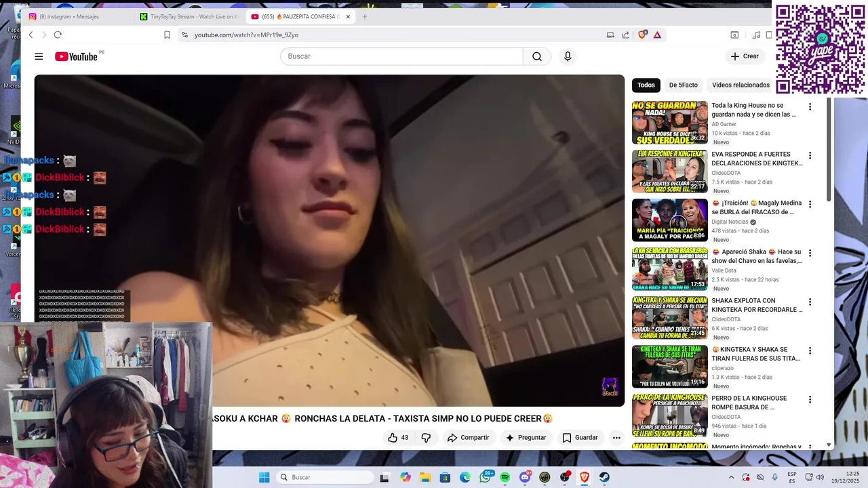This screenshot has width=868, height=488.
Task: Open the Brave Rewards triangle icon
Action: point(657,35)
